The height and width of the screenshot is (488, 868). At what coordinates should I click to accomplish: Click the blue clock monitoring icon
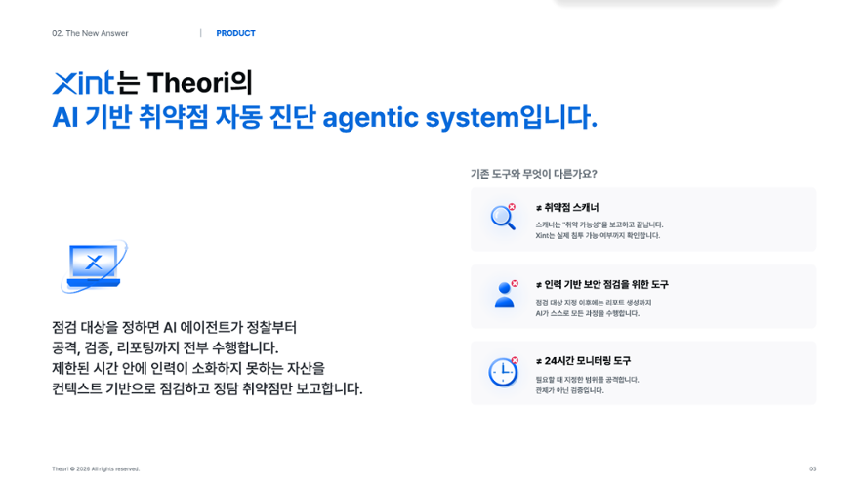(503, 372)
